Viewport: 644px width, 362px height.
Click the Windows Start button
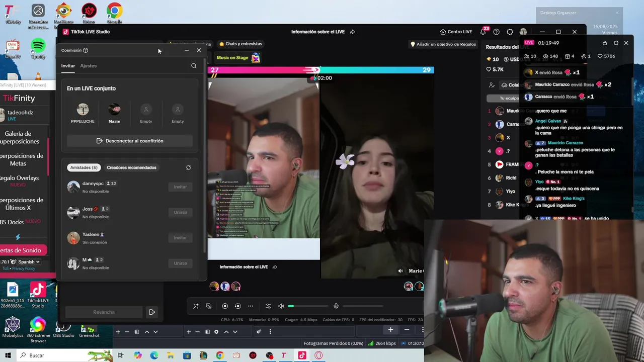pos(8,355)
